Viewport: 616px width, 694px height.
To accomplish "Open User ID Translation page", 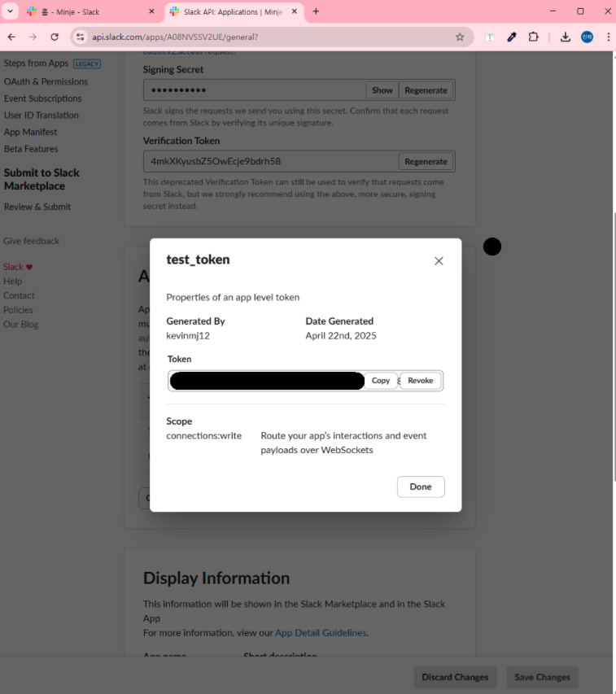I will (42, 115).
